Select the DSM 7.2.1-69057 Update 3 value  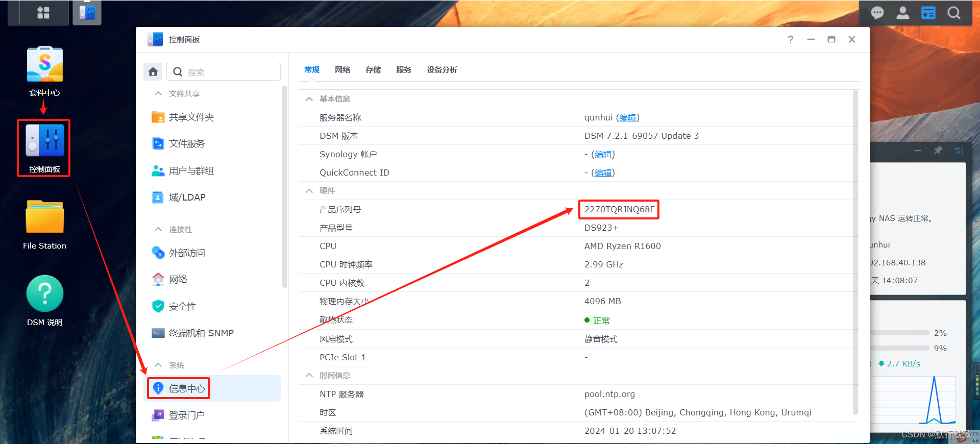(642, 136)
